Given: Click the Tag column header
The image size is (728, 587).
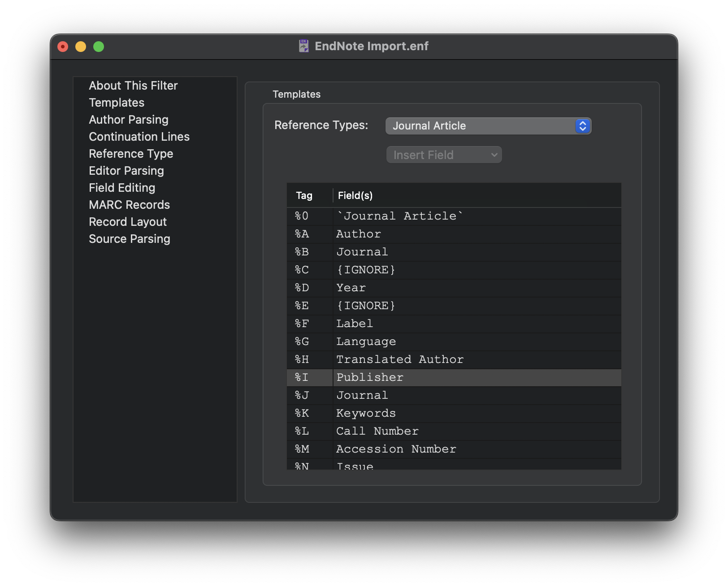Looking at the screenshot, I should [x=309, y=195].
